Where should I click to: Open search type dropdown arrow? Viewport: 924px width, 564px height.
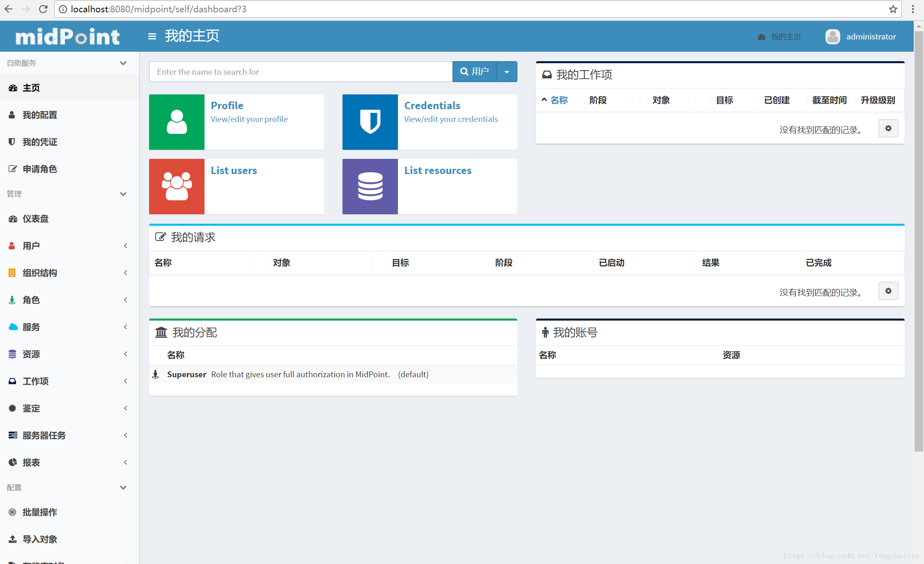507,72
